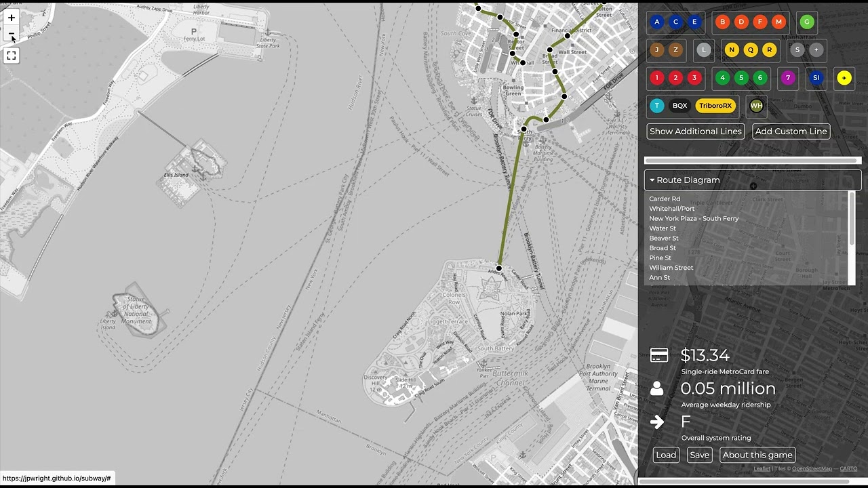This screenshot has height=488, width=868.
Task: Select the yellow R line
Action: 769,49
